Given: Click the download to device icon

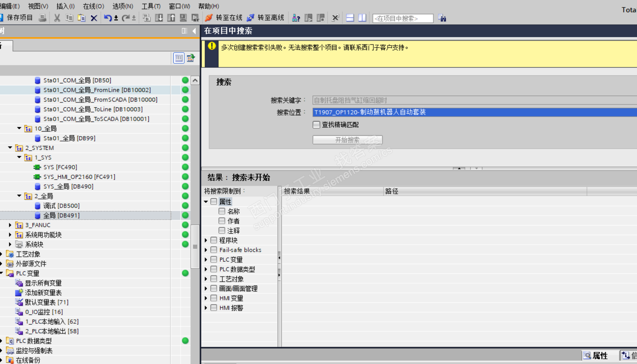Looking at the screenshot, I should click(x=159, y=18).
